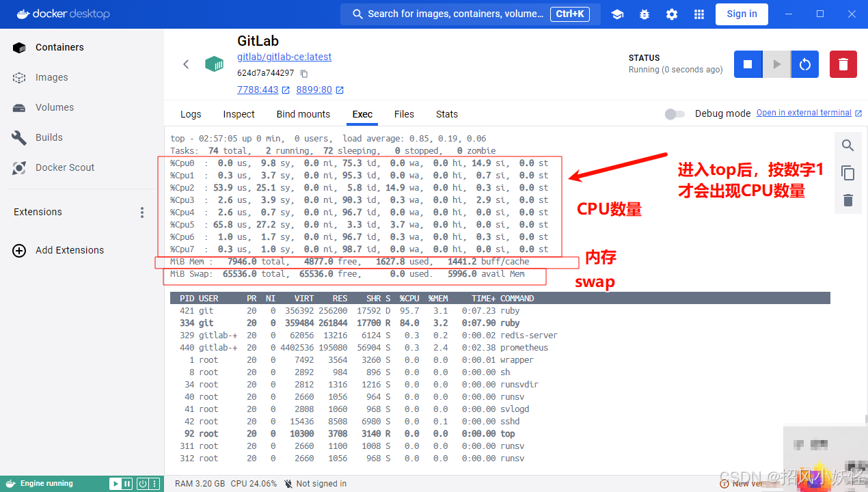This screenshot has width=868, height=492.
Task: Click the %Cpu2 usage line
Action: [x=359, y=188]
